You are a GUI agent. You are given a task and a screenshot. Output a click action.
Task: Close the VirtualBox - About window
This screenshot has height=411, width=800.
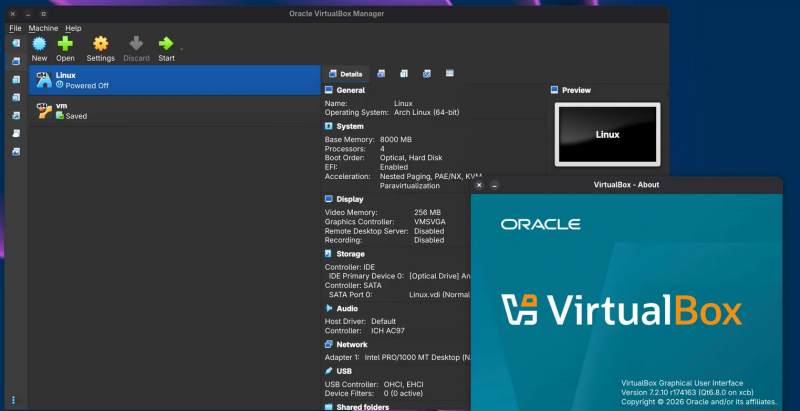pos(479,185)
